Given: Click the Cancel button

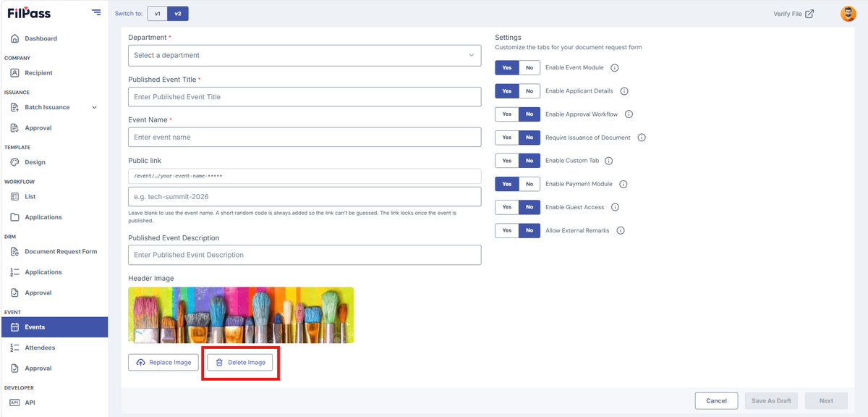Looking at the screenshot, I should click(716, 400).
